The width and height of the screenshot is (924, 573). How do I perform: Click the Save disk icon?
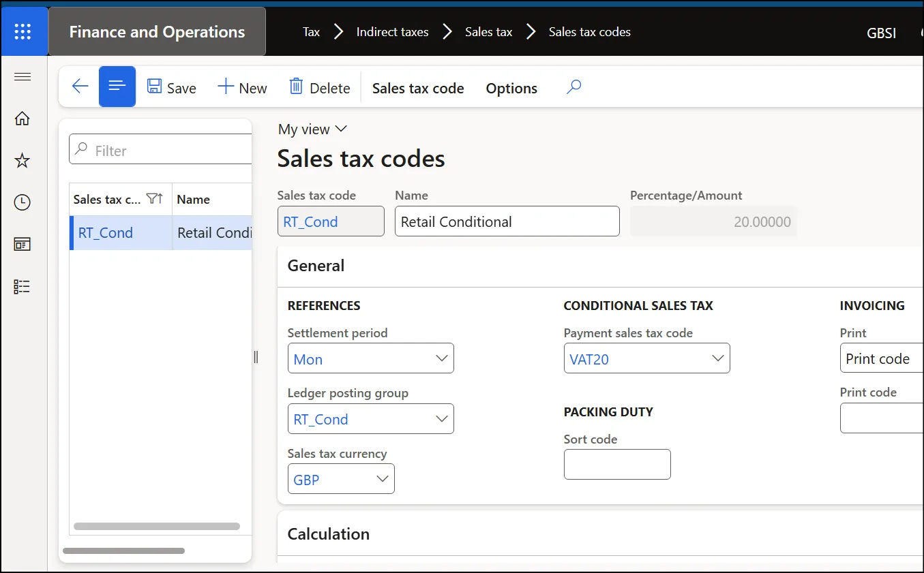point(155,87)
